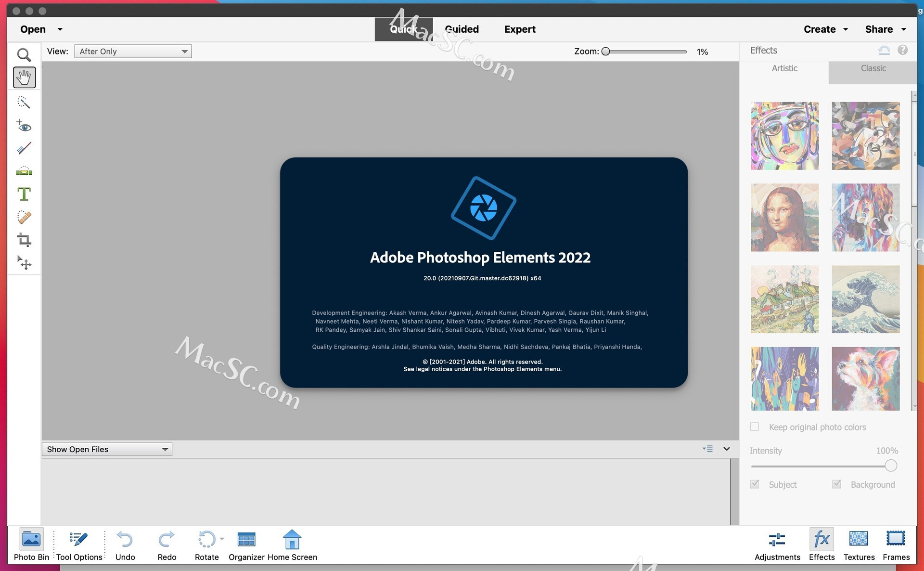Select the Quick Selection tool
924x571 pixels.
coord(24,102)
